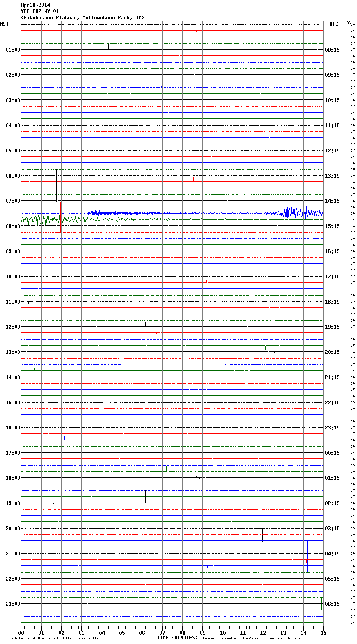Select the 11:00 MST time label
The width and height of the screenshot is (357, 644).
tap(13, 302)
